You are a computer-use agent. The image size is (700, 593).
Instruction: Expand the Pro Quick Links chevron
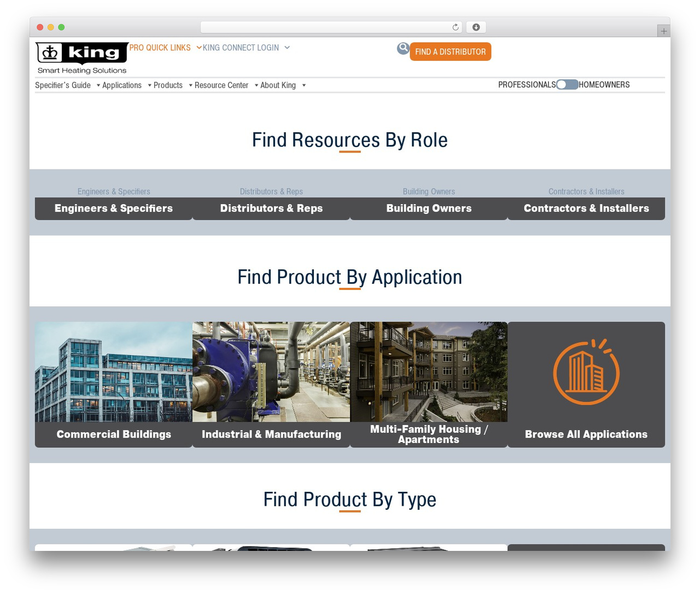[x=199, y=48]
